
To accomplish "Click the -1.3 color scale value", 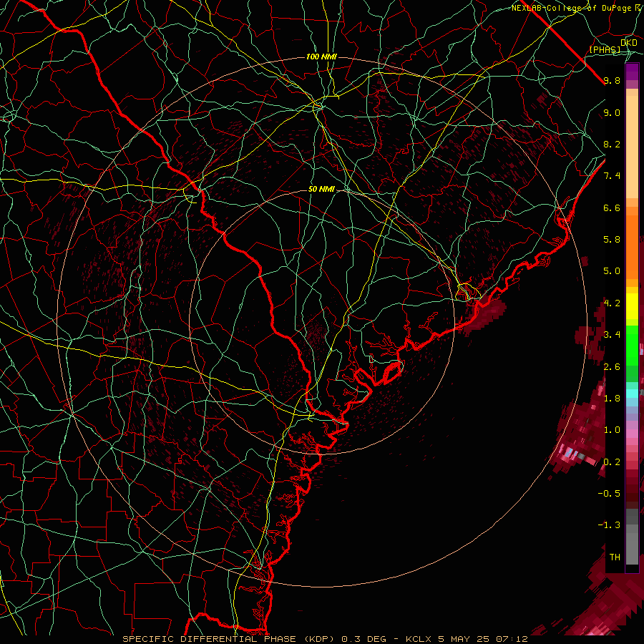I will pos(609,525).
